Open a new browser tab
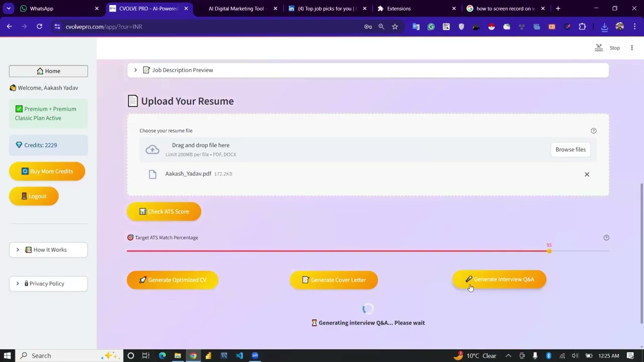644x362 pixels. tap(558, 9)
